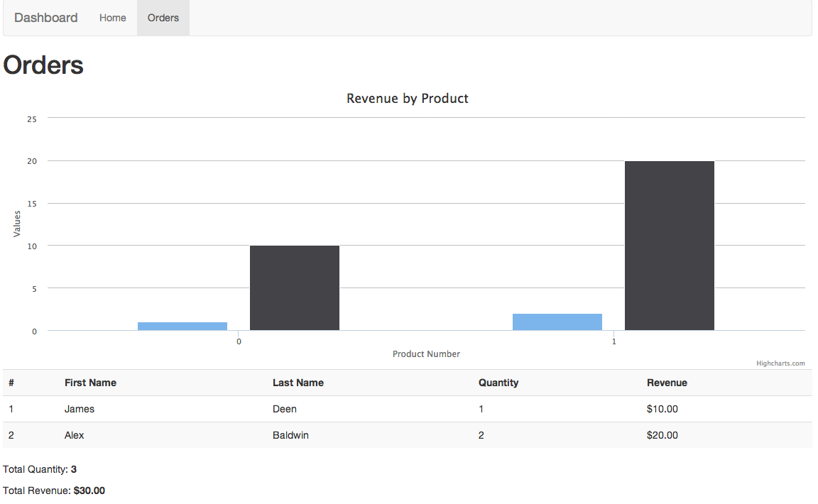The height and width of the screenshot is (504, 818).
Task: Open the Highcharts.com credit link
Action: (781, 363)
